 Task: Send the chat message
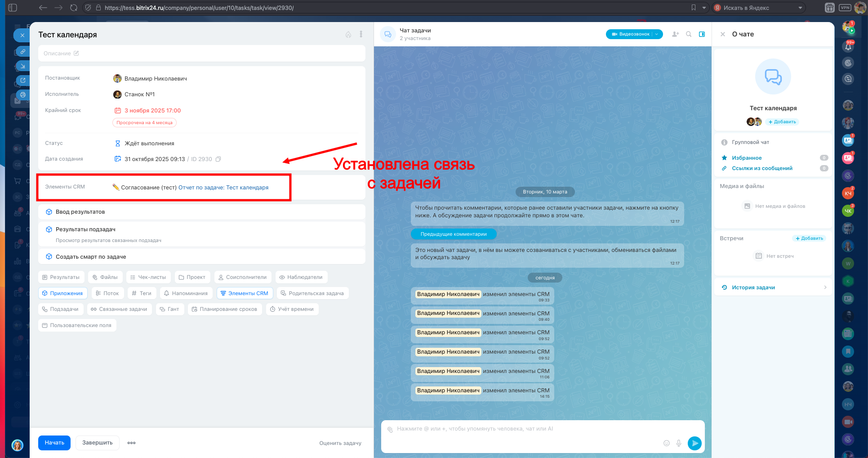coord(694,443)
